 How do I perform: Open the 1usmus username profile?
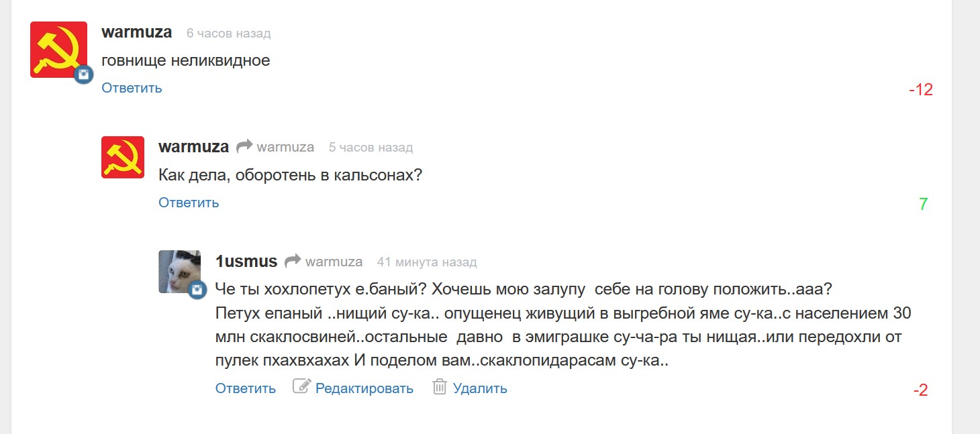(246, 261)
